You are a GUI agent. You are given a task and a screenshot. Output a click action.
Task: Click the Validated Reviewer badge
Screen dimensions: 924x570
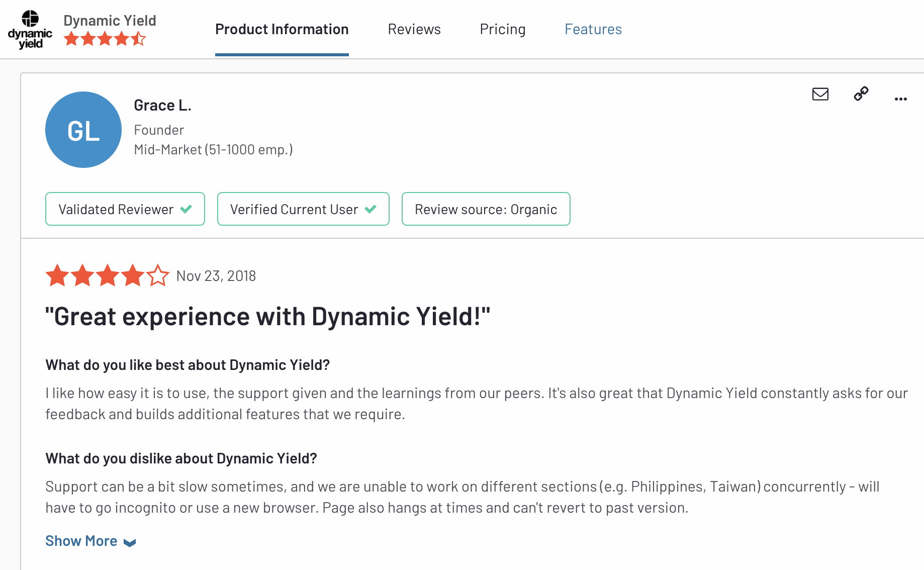[x=125, y=209]
